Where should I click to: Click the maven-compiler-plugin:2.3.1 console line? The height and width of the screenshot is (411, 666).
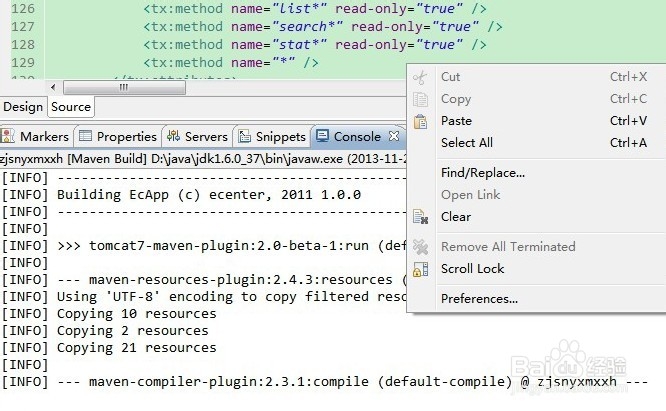tap(325, 382)
